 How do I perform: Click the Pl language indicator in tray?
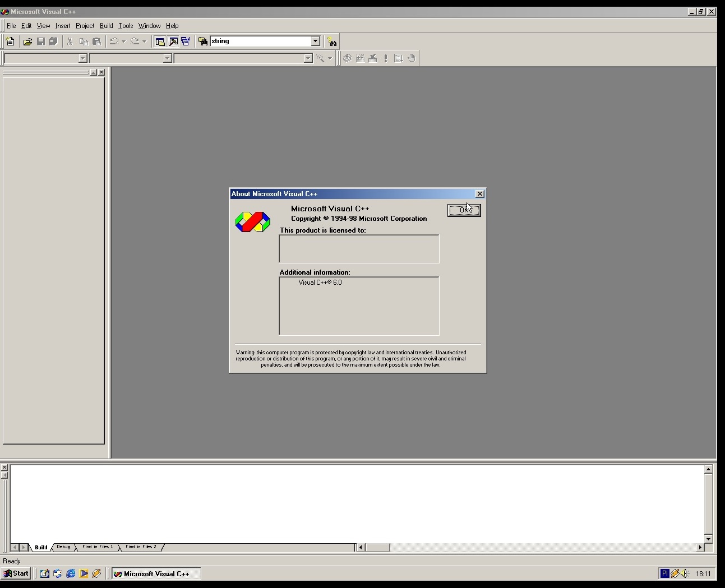tap(664, 573)
